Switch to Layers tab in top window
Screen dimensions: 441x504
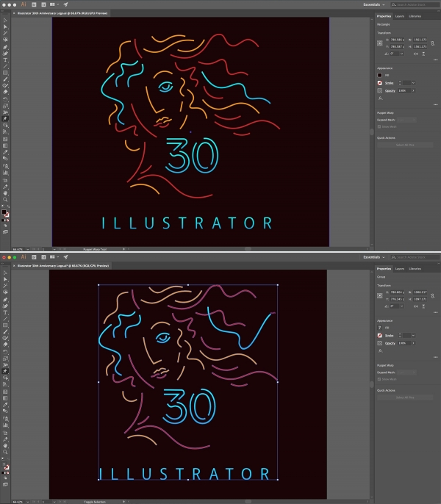(x=400, y=16)
